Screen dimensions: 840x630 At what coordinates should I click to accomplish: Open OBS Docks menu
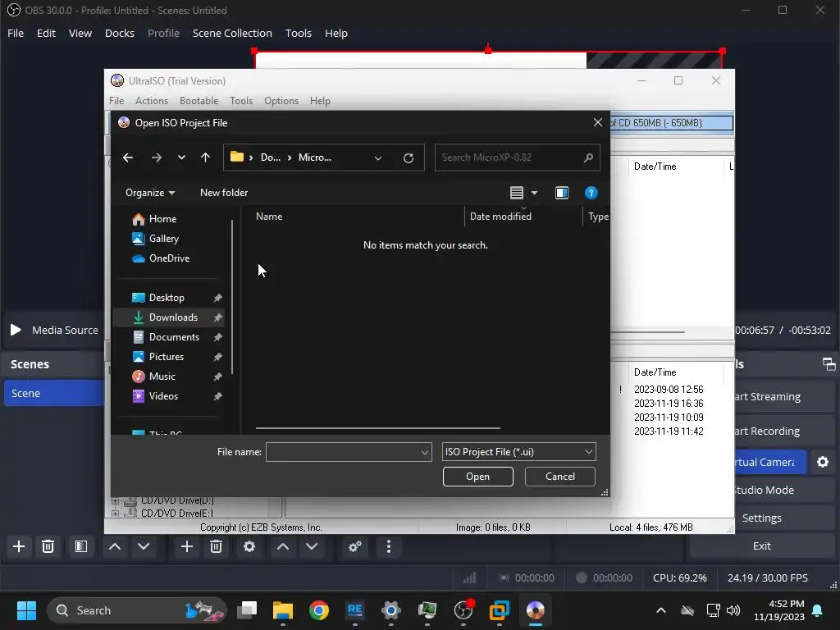(120, 33)
